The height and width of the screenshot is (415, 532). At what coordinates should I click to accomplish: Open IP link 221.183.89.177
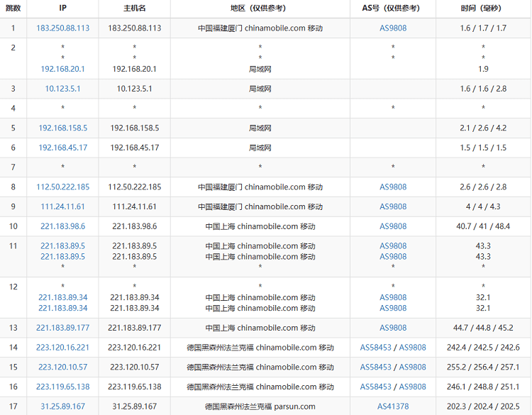pos(62,328)
